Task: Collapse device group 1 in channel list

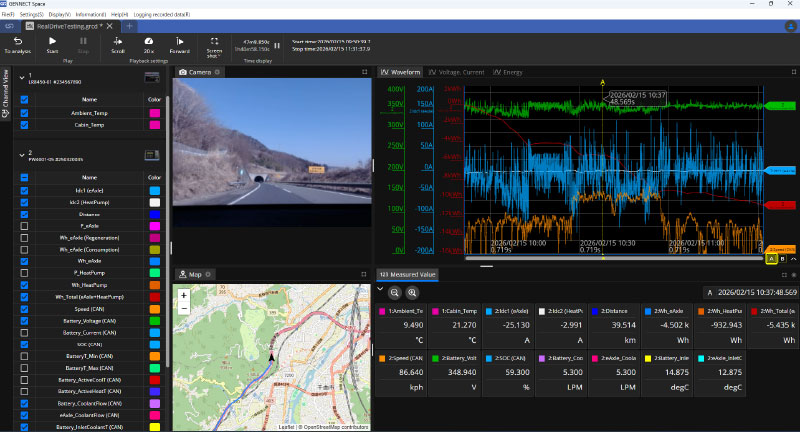Action: [22, 77]
